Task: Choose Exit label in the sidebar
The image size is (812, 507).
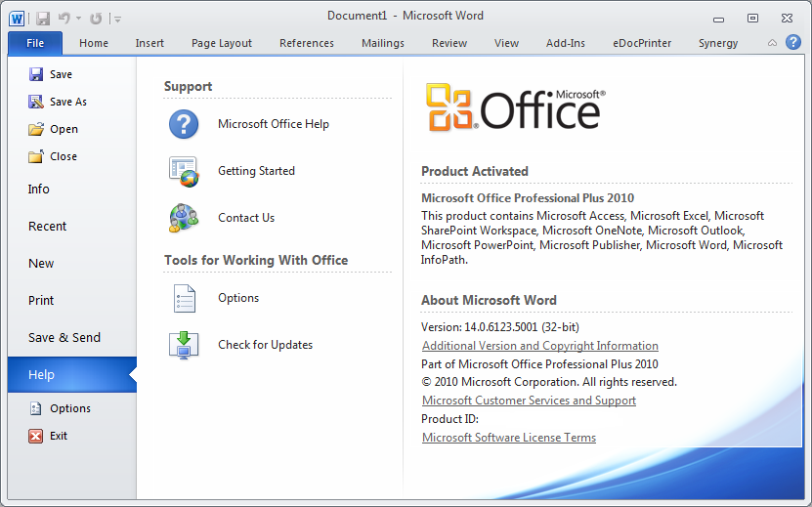Action: (x=59, y=436)
